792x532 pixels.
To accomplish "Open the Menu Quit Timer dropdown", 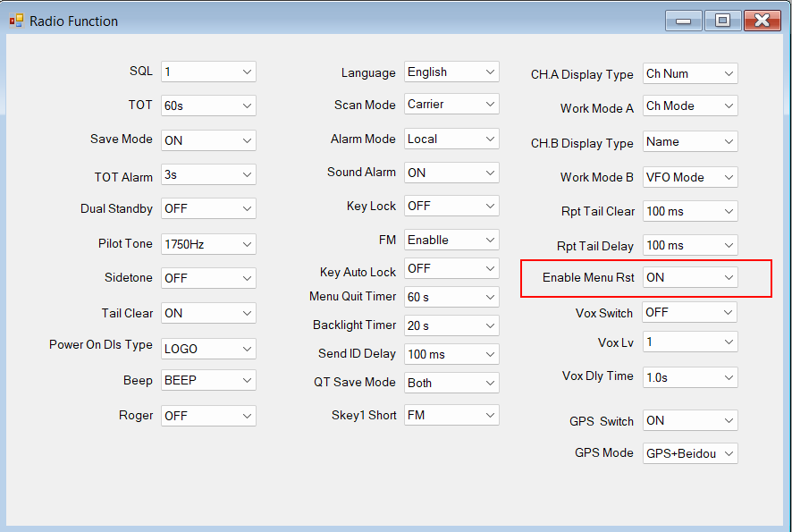I will (x=451, y=297).
